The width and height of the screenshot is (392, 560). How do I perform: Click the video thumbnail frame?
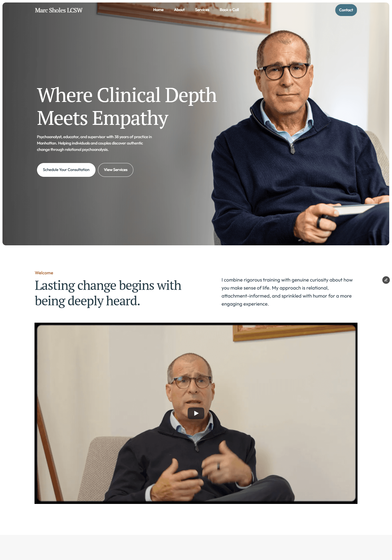(x=196, y=413)
